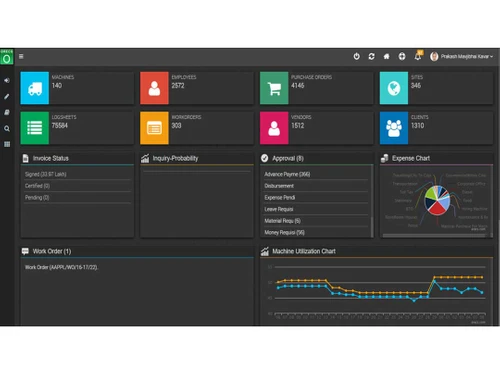Click the Clients count 1310
500x375 pixels.
coord(417,126)
